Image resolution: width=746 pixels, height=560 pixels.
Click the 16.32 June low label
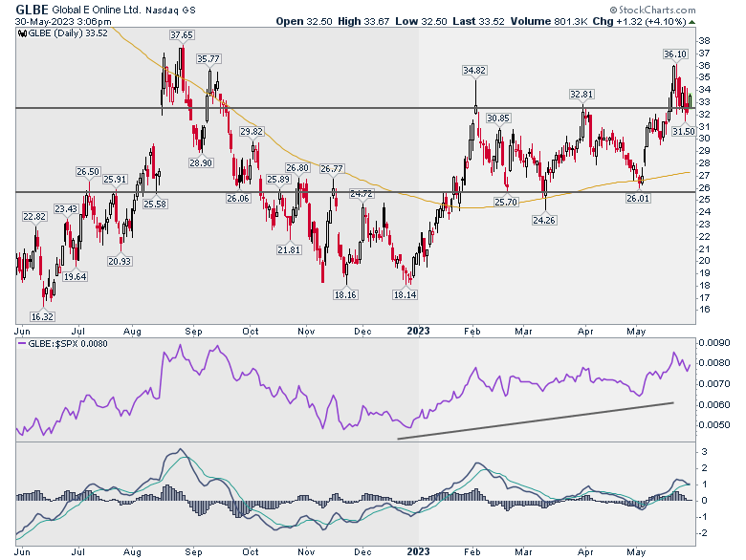coord(42,316)
